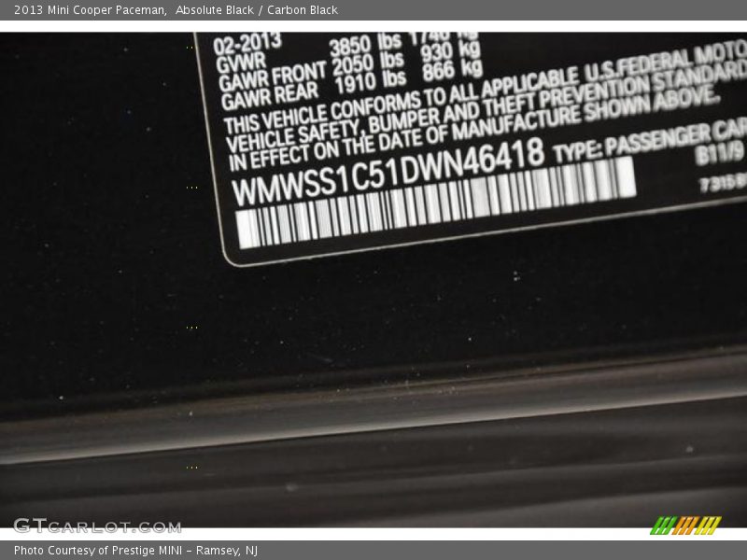Click the colored stripes logo icon
747x560 pixels.
tap(685, 525)
